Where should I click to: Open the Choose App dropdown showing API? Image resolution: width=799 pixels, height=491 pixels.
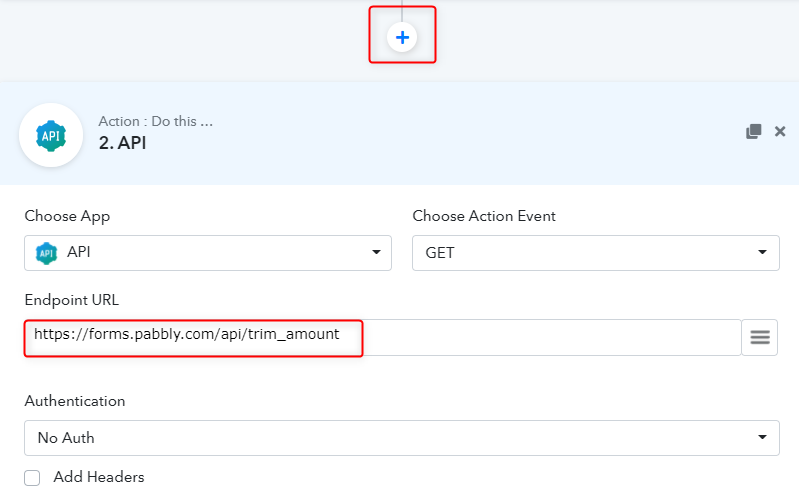[x=208, y=253]
